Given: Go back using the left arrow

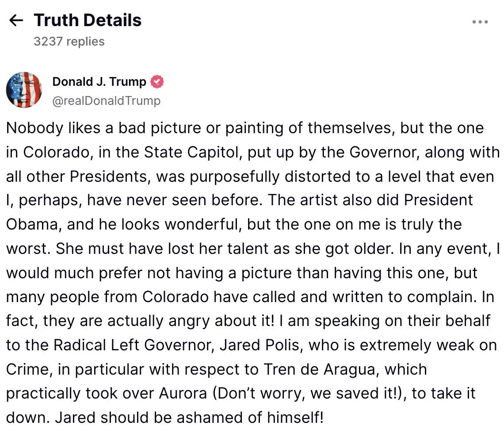Looking at the screenshot, I should [16, 20].
